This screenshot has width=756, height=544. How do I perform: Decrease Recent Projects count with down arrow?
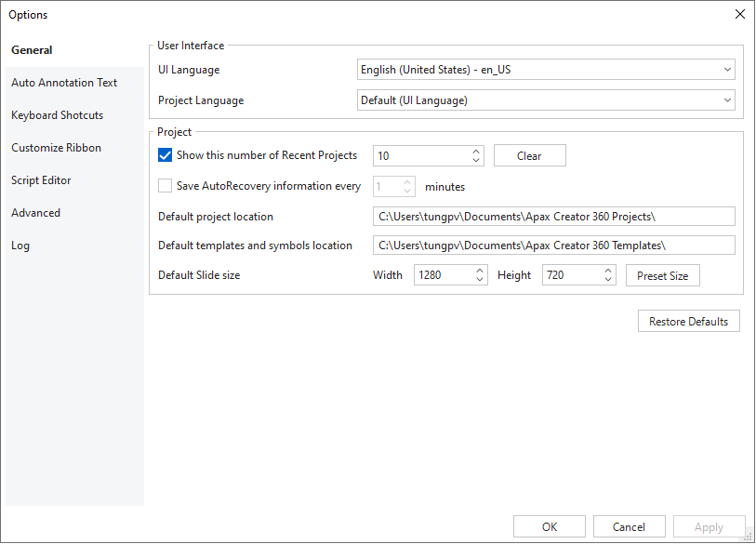476,160
